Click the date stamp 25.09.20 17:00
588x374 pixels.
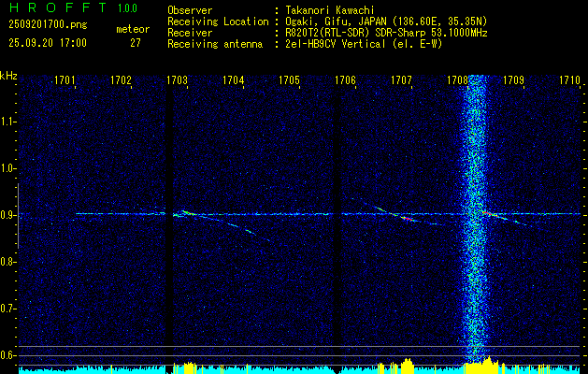click(48, 43)
